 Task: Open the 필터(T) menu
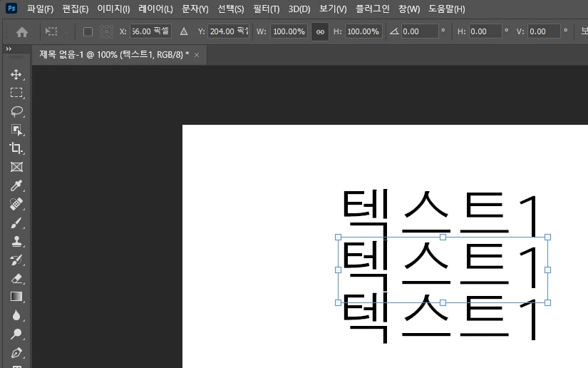tap(267, 9)
